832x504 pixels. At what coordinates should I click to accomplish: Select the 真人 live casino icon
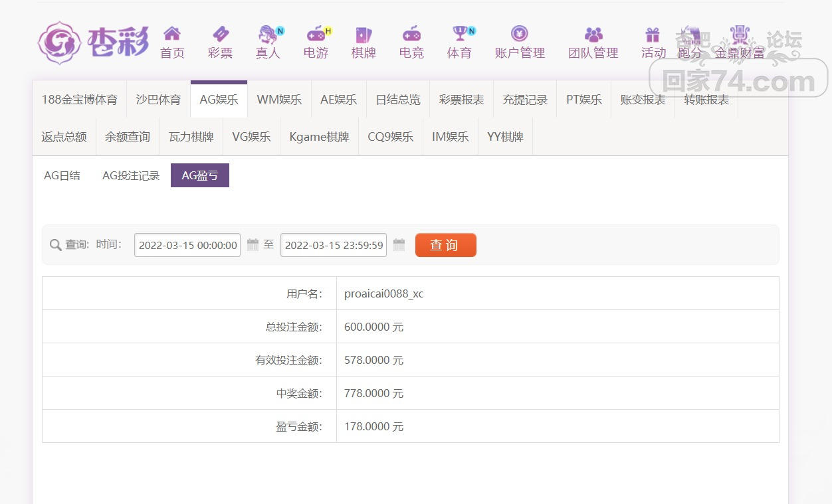(268, 34)
